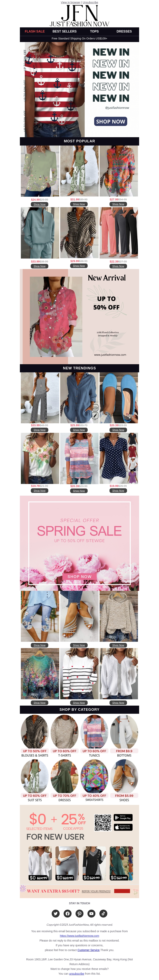The image size is (159, 980).
Task: Select the DRESSES navigation item
Action: point(124,32)
